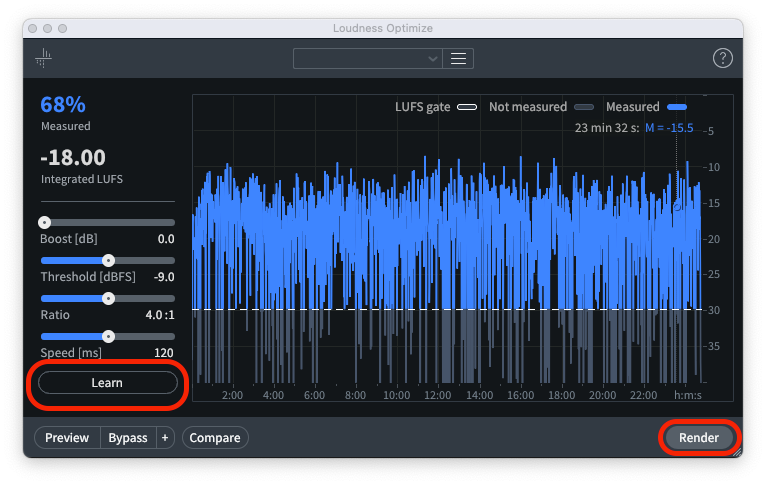Click the Ratio slider handle
The height and width of the screenshot is (485, 766).
pos(109,298)
